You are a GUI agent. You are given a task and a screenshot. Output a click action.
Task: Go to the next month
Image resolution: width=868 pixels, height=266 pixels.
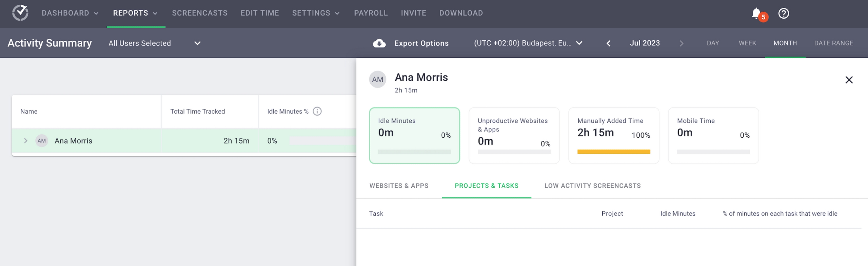coord(682,43)
